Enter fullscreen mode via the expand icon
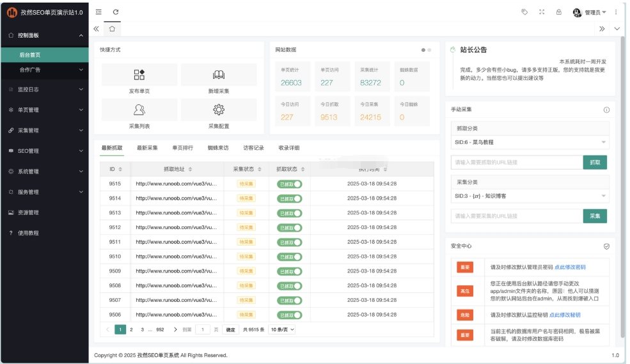 [x=542, y=12]
